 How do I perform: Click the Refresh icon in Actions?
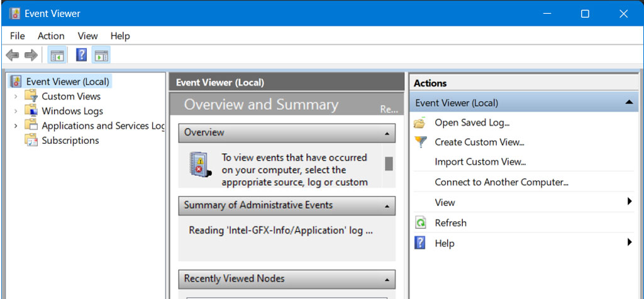pyautogui.click(x=420, y=223)
